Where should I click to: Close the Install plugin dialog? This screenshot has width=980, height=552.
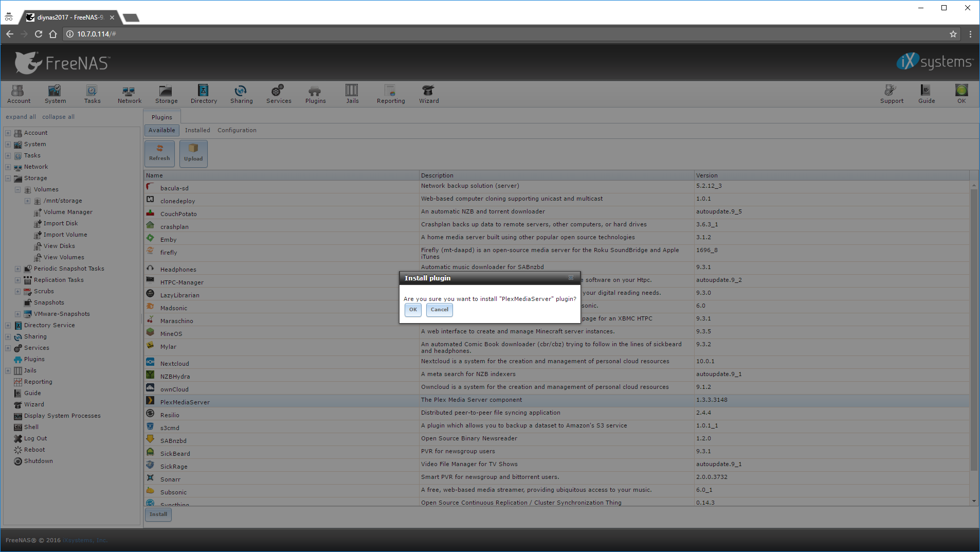[x=571, y=278]
